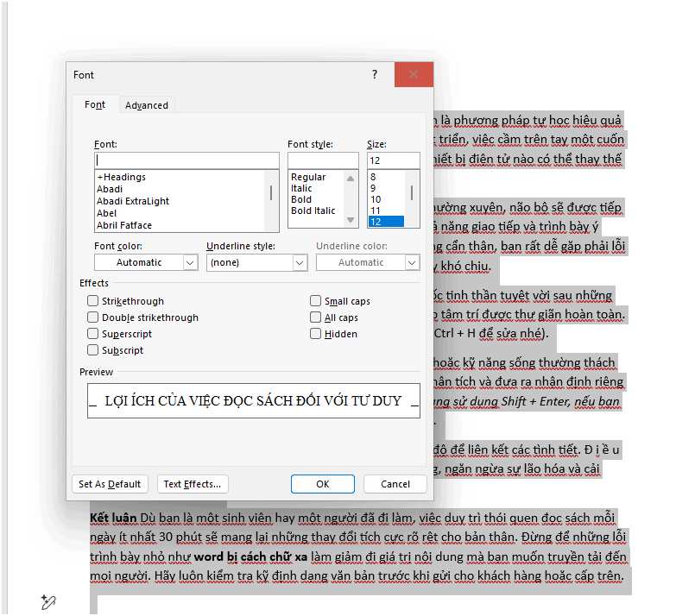
Task: Expand the Underline style dropdown
Action: (x=300, y=262)
